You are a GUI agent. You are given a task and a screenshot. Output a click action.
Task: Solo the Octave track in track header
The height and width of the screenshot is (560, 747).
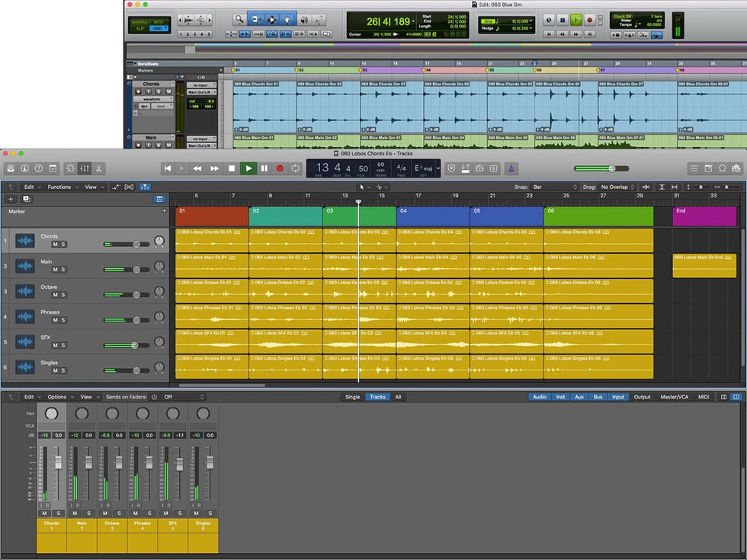(63, 295)
